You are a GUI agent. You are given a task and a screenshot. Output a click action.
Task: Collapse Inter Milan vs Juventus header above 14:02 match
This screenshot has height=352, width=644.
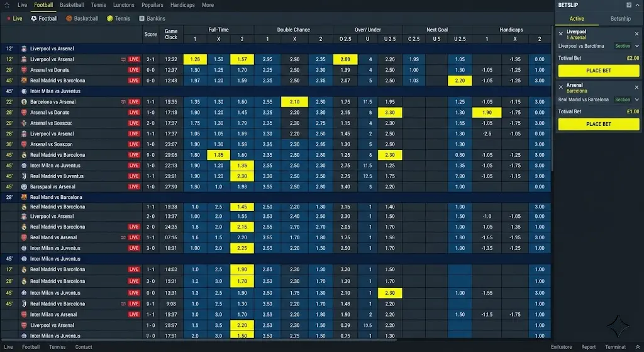tap(276, 259)
